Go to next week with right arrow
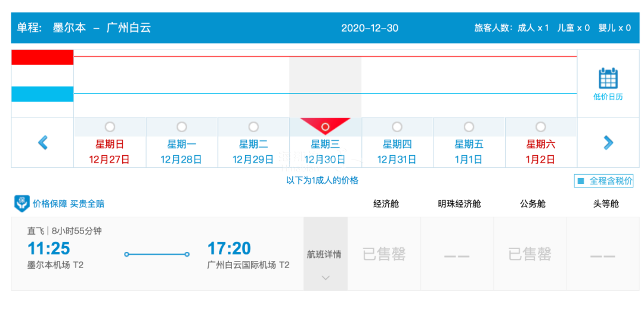 pyautogui.click(x=608, y=143)
